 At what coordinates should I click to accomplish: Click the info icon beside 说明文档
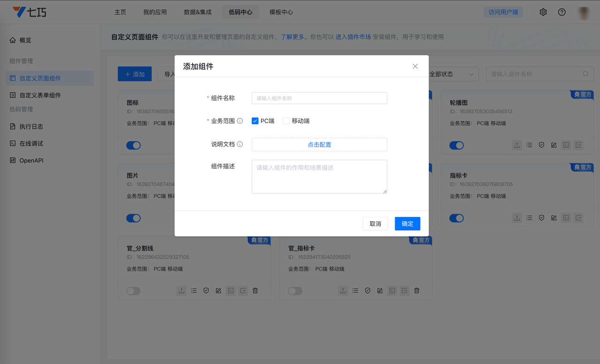point(240,144)
